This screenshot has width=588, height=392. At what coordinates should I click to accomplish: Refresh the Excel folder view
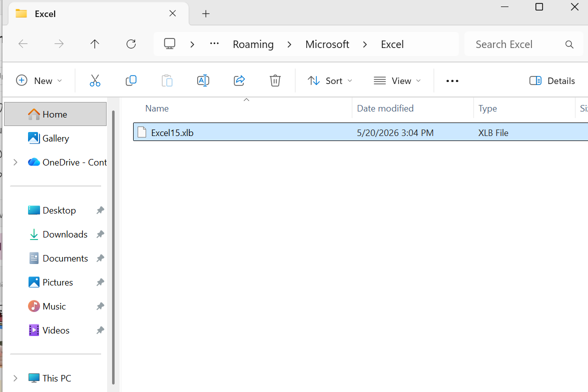pos(131,44)
